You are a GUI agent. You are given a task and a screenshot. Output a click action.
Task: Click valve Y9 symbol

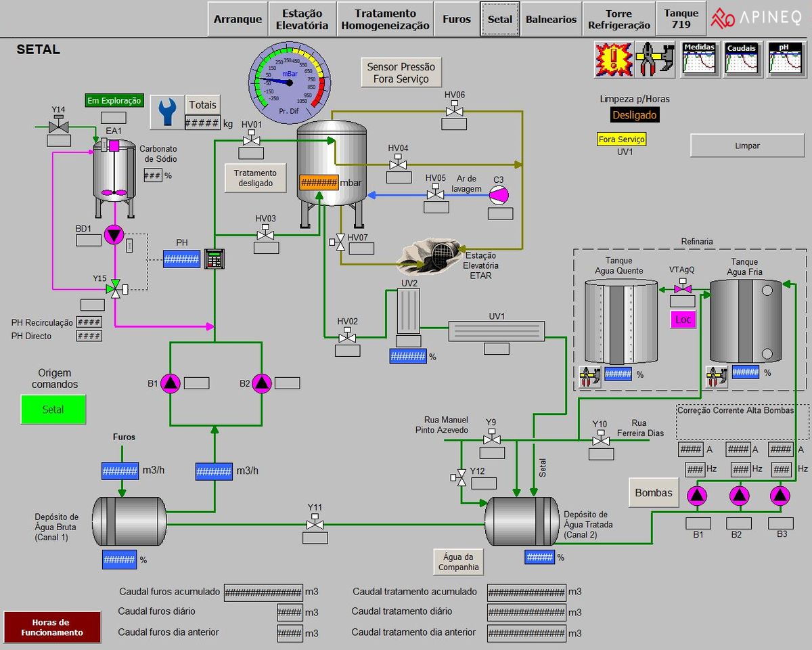tap(491, 438)
